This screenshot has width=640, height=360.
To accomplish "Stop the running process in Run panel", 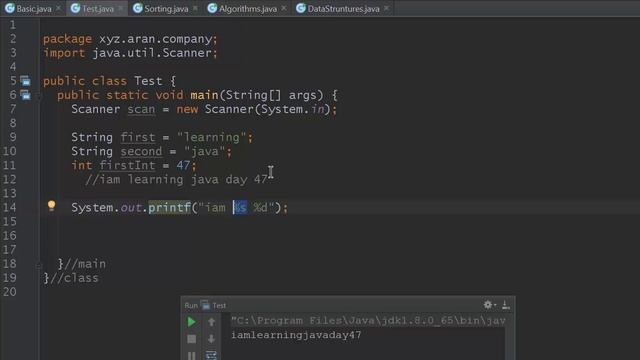I will 191,339.
